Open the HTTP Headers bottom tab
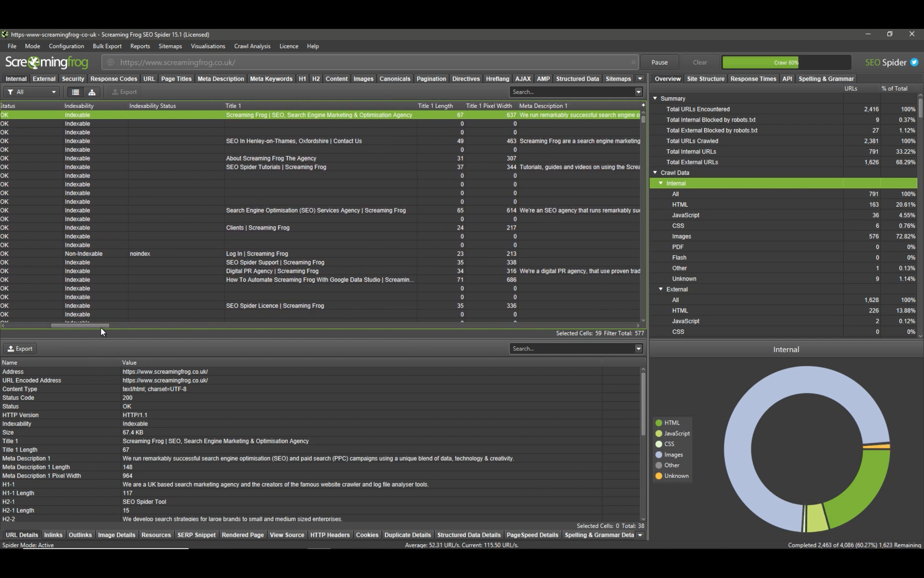Image resolution: width=924 pixels, height=578 pixels. pos(330,535)
